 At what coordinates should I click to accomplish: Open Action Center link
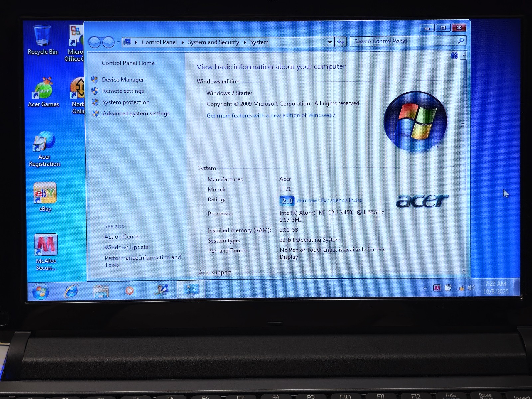coord(122,237)
